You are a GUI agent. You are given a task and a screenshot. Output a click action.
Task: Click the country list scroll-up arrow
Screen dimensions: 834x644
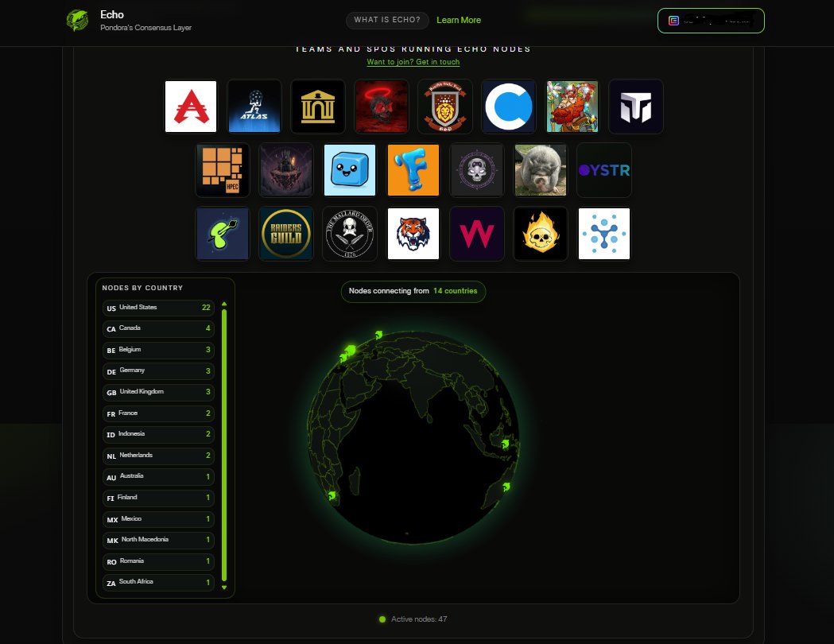[x=224, y=305]
